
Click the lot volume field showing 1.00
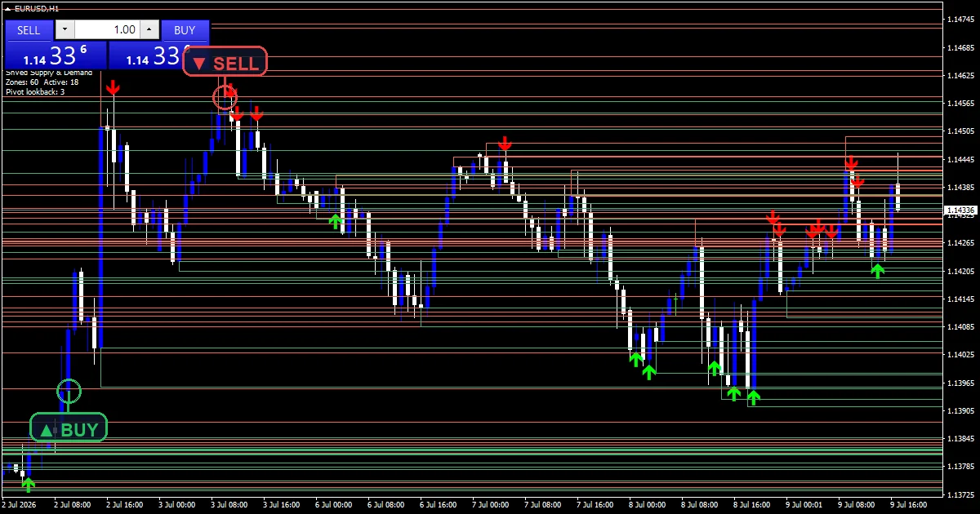coord(107,30)
